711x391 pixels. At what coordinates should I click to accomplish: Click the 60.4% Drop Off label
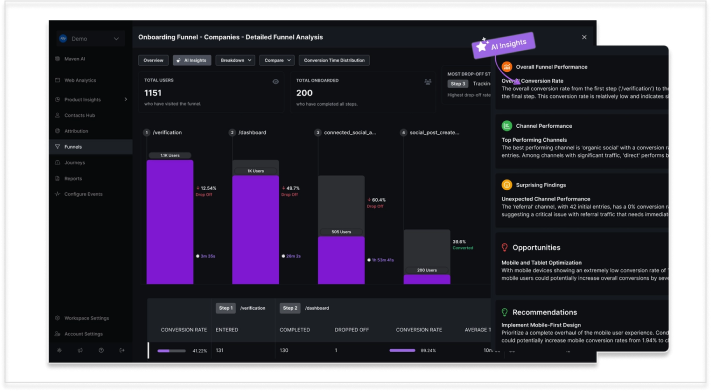click(x=377, y=202)
